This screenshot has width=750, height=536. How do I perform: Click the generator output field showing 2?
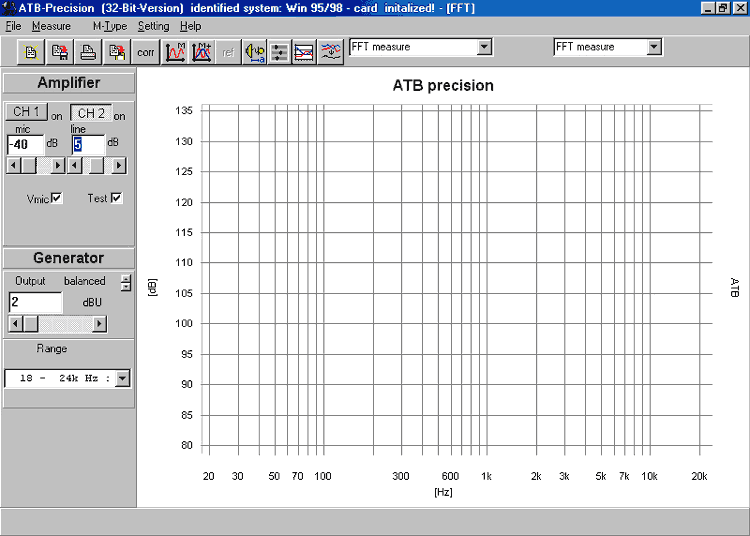tap(35, 302)
